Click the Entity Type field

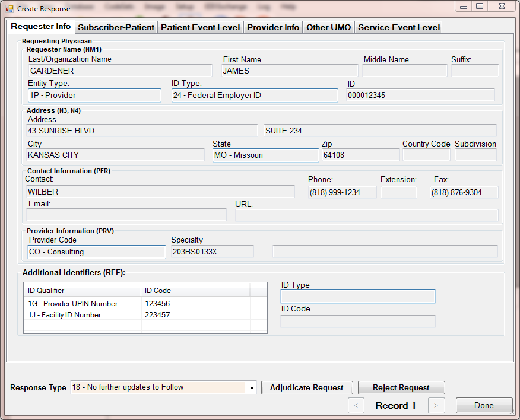pyautogui.click(x=94, y=96)
